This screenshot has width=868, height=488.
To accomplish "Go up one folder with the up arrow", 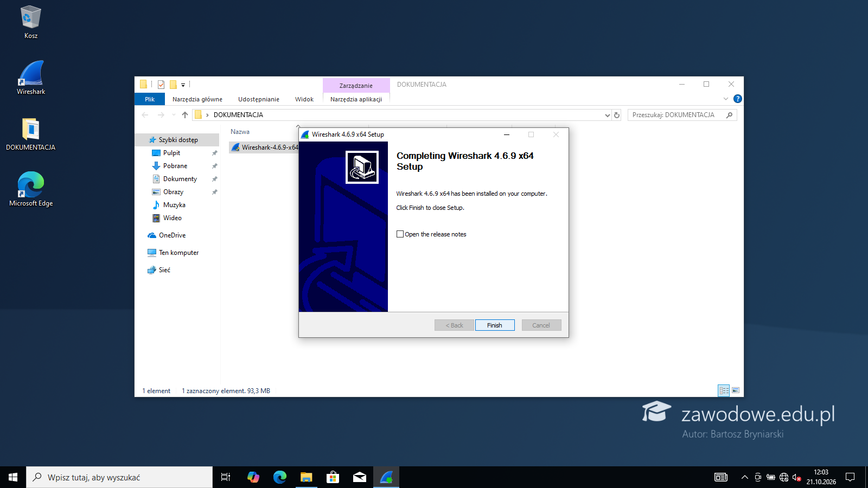I will click(x=185, y=115).
